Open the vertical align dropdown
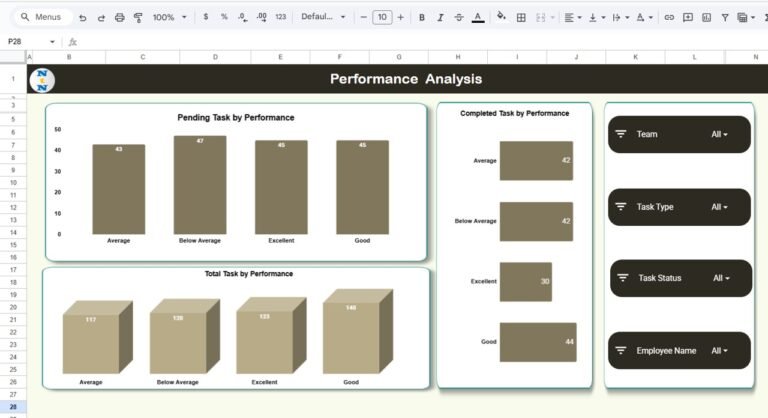This screenshot has width=768, height=418. pyautogui.click(x=597, y=18)
